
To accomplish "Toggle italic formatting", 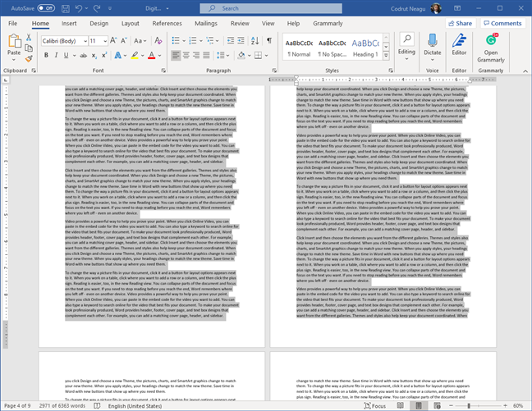I will coord(56,55).
